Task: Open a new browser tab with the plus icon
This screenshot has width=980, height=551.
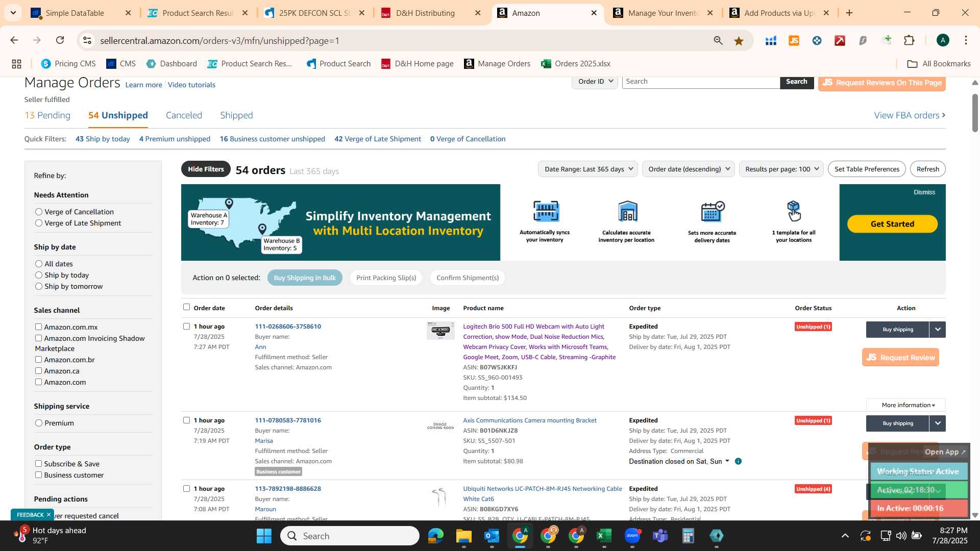Action: click(x=849, y=13)
